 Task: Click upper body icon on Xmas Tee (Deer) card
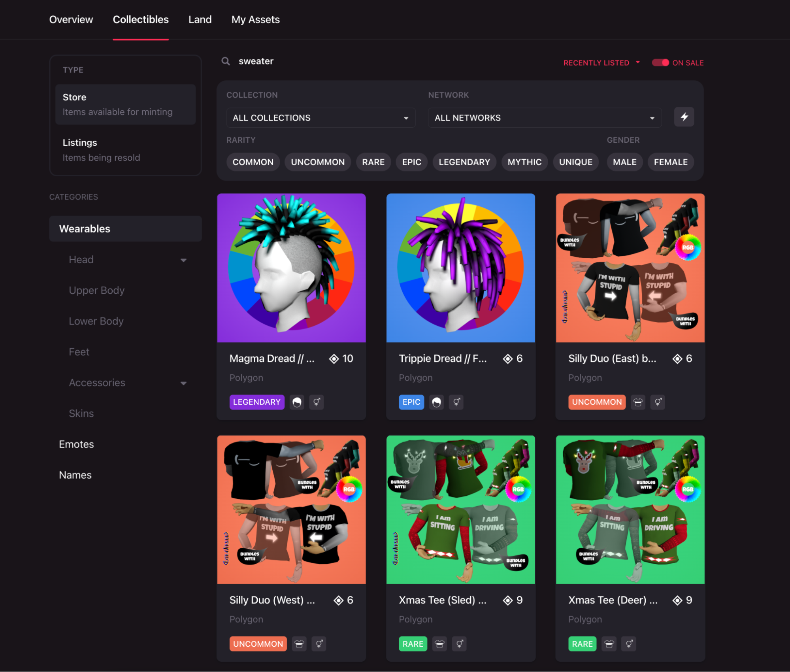(x=609, y=644)
